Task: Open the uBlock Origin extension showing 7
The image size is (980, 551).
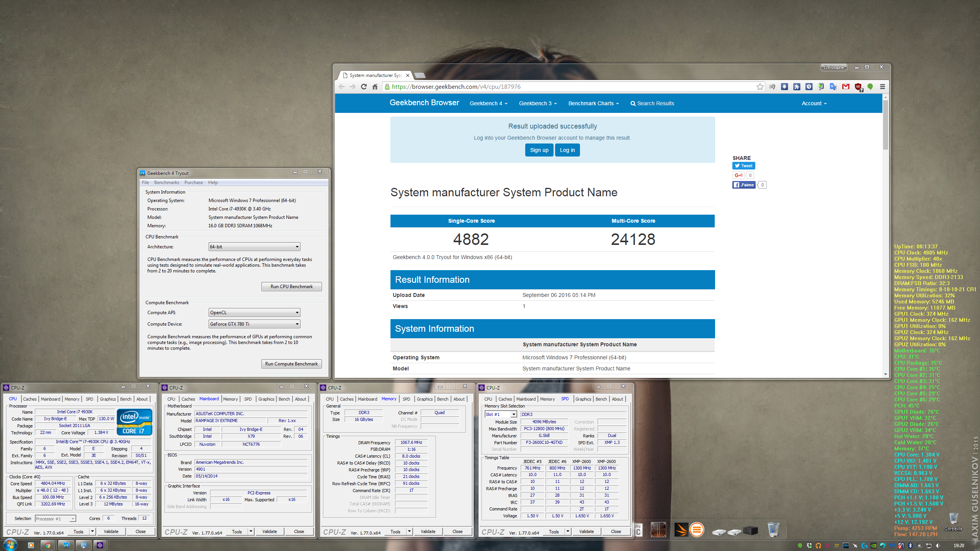Action: tap(858, 87)
